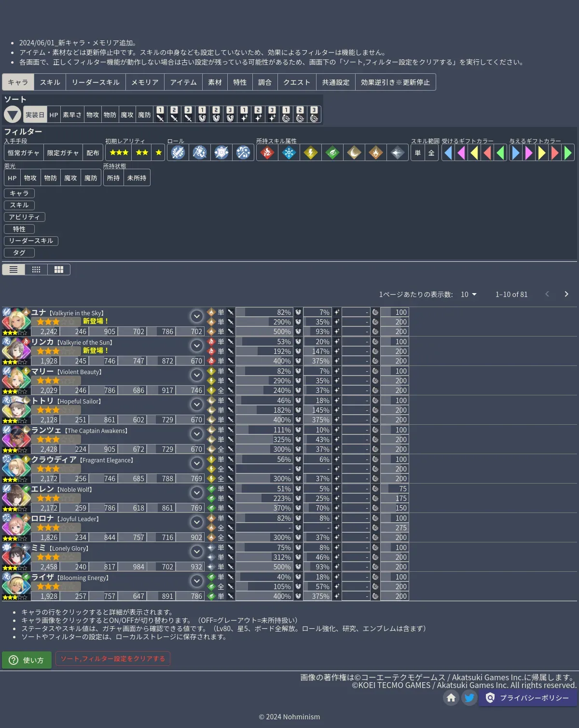Viewport: 579px width, 728px height.
Task: Switch to list view layout icon
Action: 14,270
